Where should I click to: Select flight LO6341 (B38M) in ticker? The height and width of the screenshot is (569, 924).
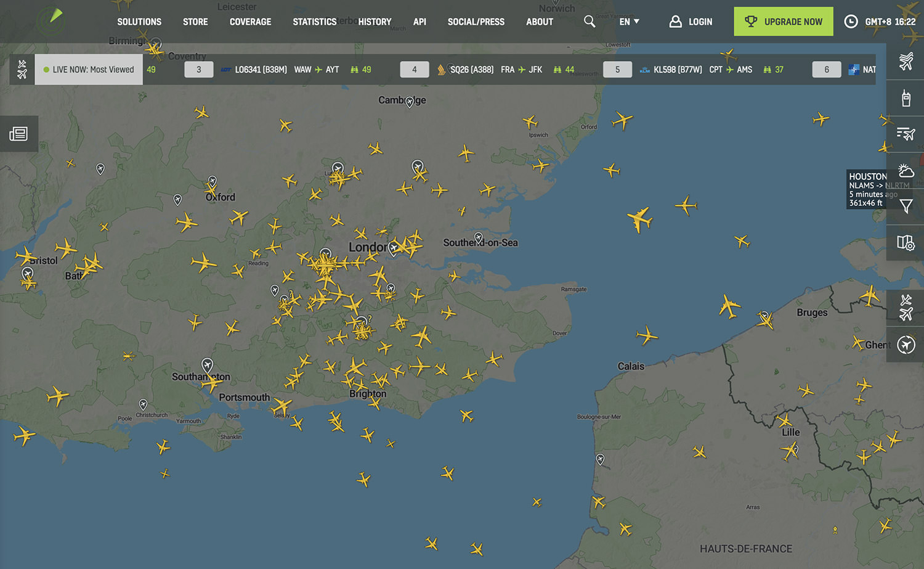(x=261, y=70)
